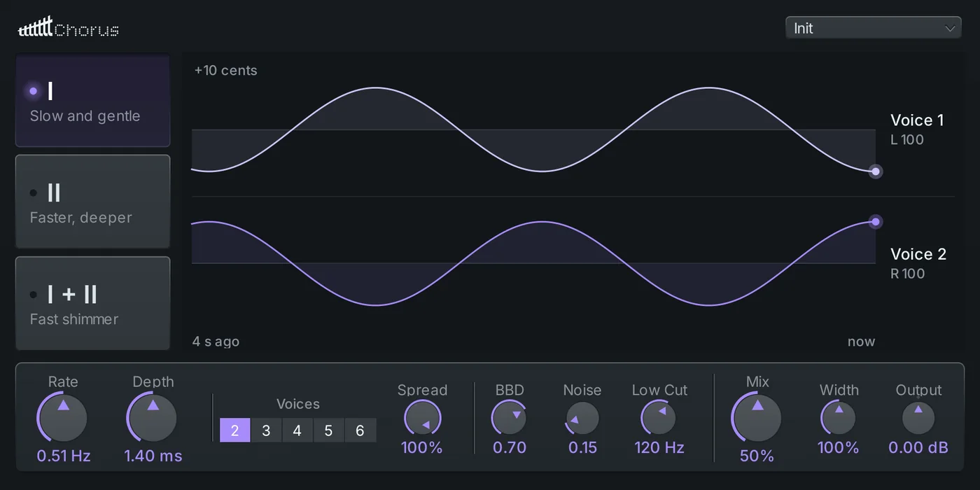The image size is (980, 490).
Task: Click the +10 cents scale label
Action: (x=225, y=71)
